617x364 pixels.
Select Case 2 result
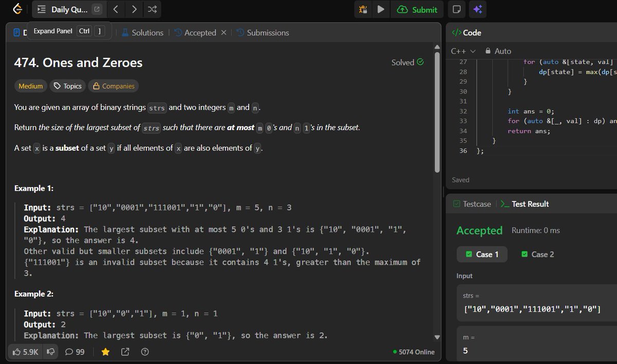[x=537, y=254]
